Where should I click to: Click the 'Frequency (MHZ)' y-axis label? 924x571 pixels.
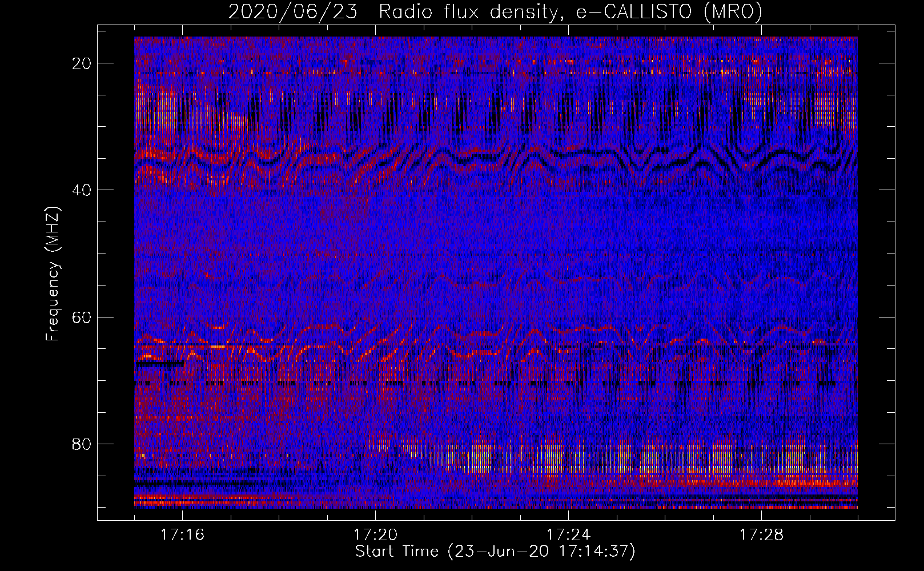coord(53,274)
